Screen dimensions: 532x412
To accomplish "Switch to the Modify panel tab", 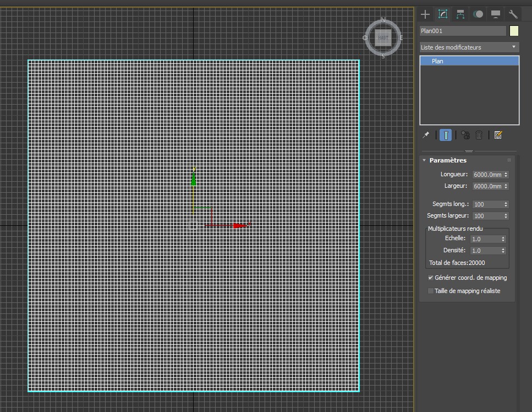I will click(442, 14).
